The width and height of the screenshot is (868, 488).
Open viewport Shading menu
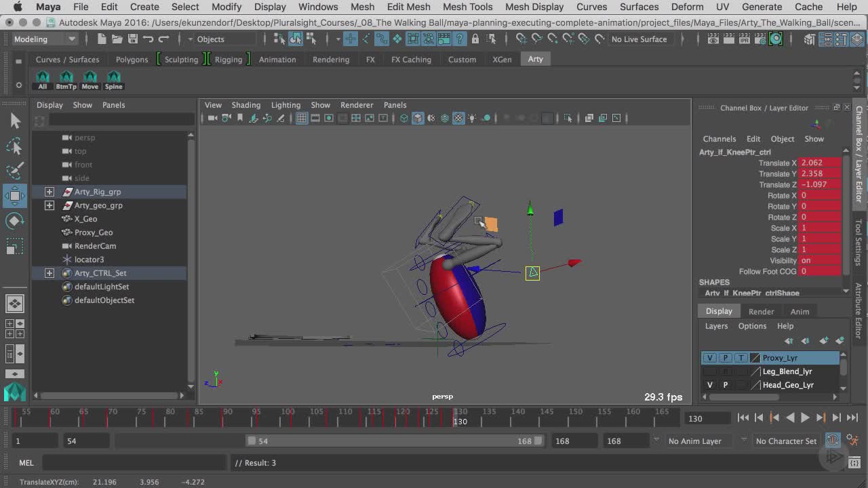[x=245, y=105]
